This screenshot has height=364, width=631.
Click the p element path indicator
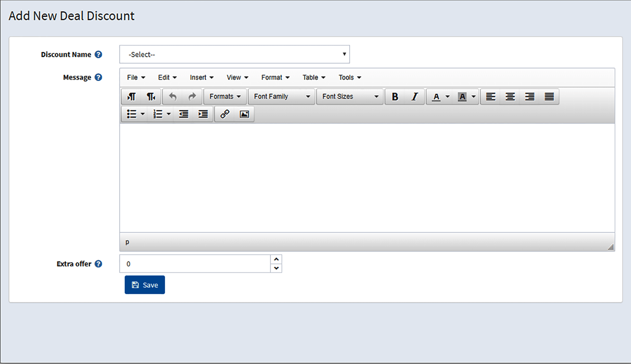(x=127, y=242)
